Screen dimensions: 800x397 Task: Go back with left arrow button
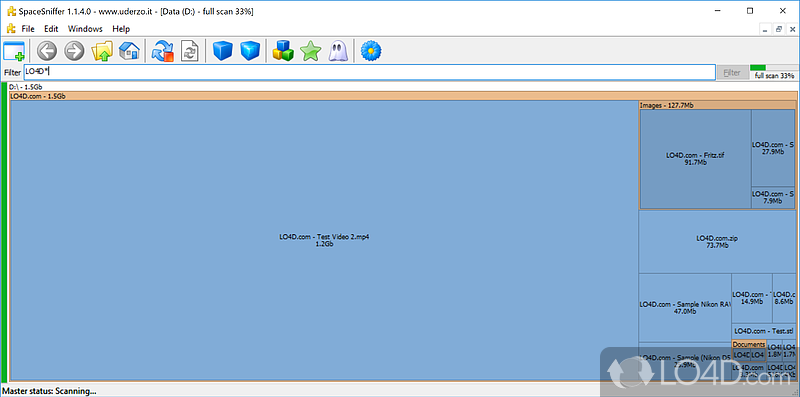47,51
